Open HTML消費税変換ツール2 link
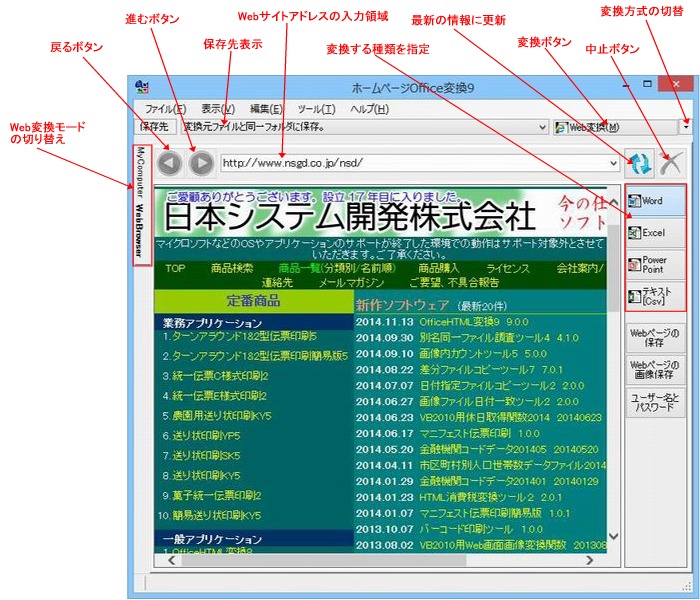The height and width of the screenshot is (600, 700). pos(491,497)
